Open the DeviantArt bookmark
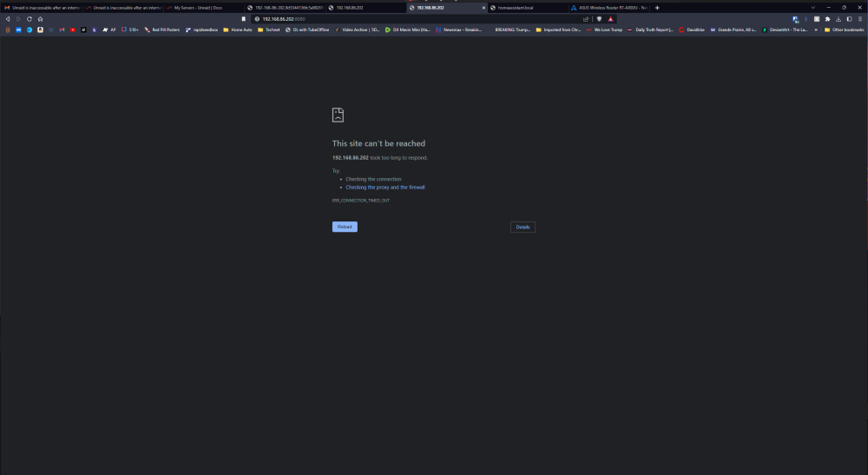Image resolution: width=868 pixels, height=475 pixels. [x=785, y=30]
